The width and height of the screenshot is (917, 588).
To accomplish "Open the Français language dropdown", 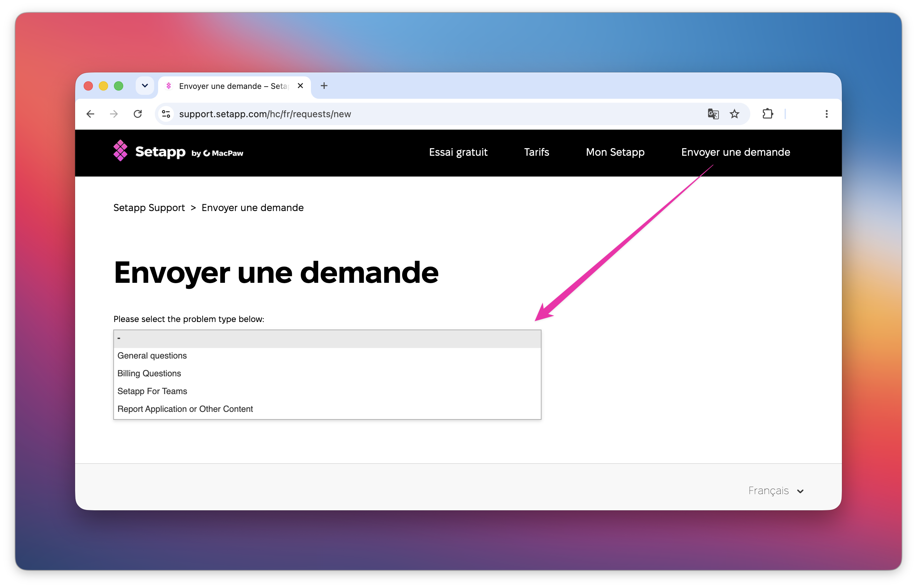I will (x=776, y=491).
